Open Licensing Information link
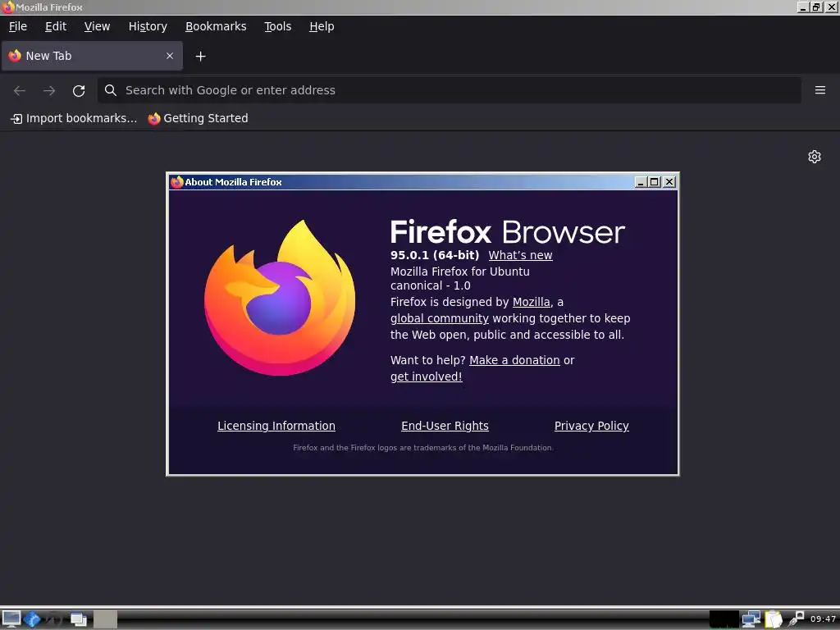 (276, 426)
